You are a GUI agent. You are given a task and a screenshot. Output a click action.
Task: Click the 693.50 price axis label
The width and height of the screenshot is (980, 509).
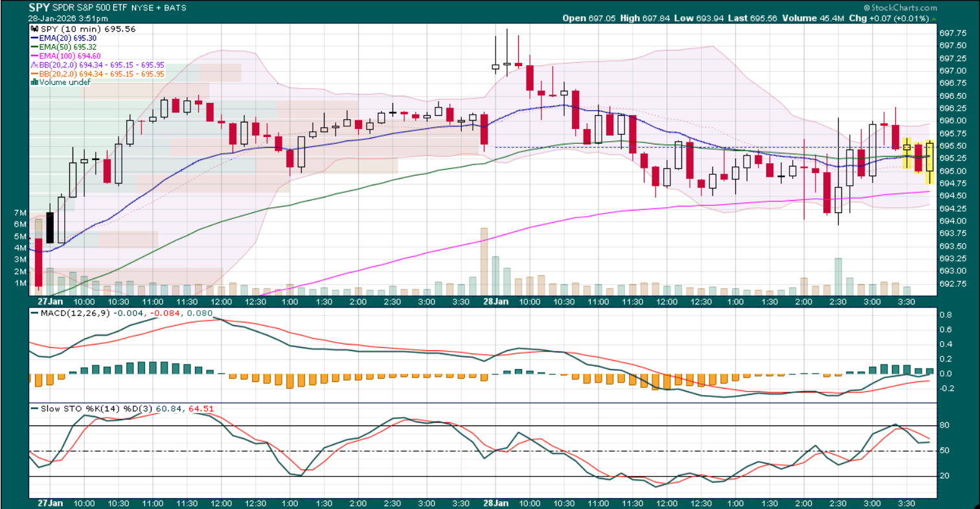click(952, 246)
